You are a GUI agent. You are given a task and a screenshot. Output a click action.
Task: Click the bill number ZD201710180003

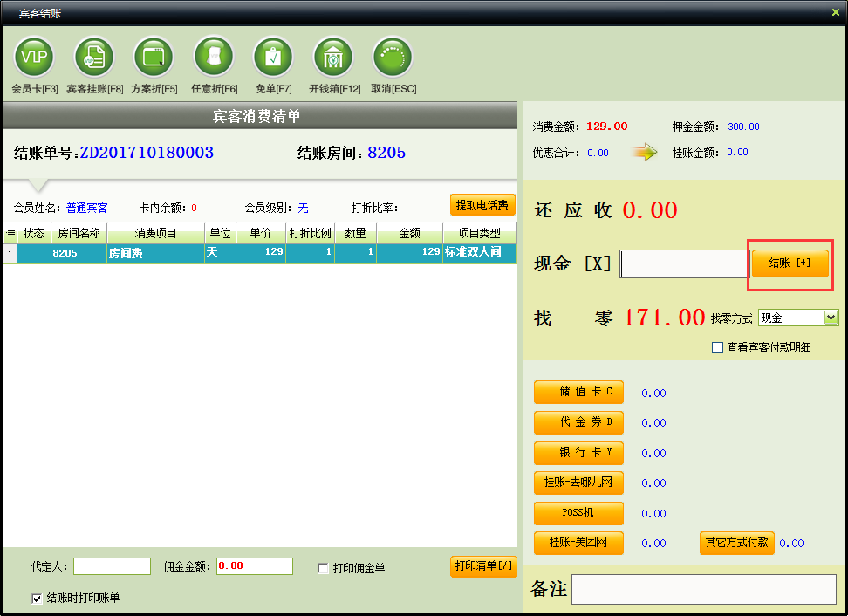[147, 153]
